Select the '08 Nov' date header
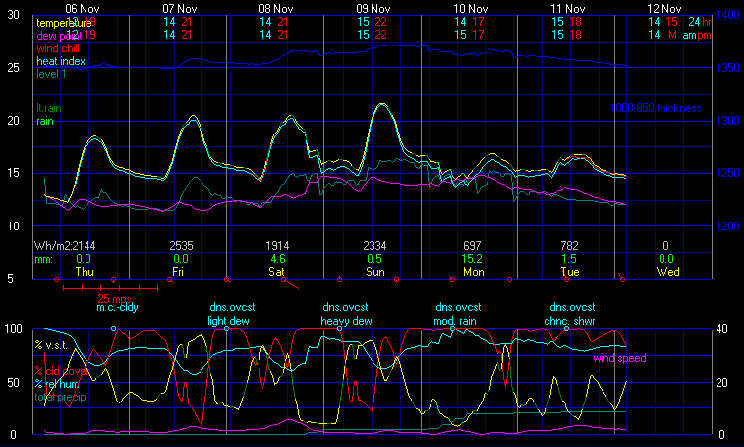This screenshot has width=744, height=447. 276,9
